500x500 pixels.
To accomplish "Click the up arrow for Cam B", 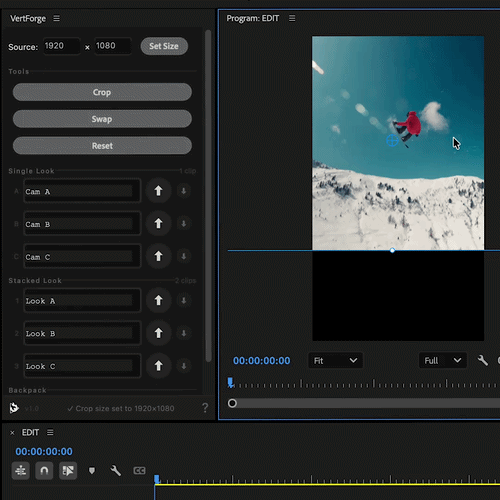I will tap(158, 223).
